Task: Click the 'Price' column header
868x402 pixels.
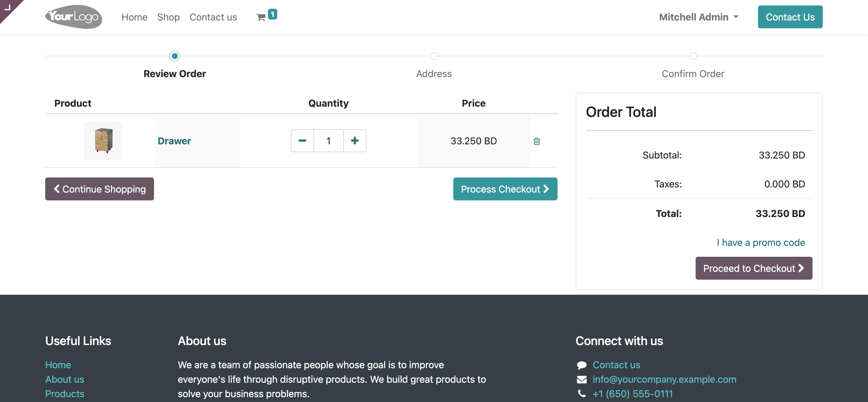Action: pos(473,103)
